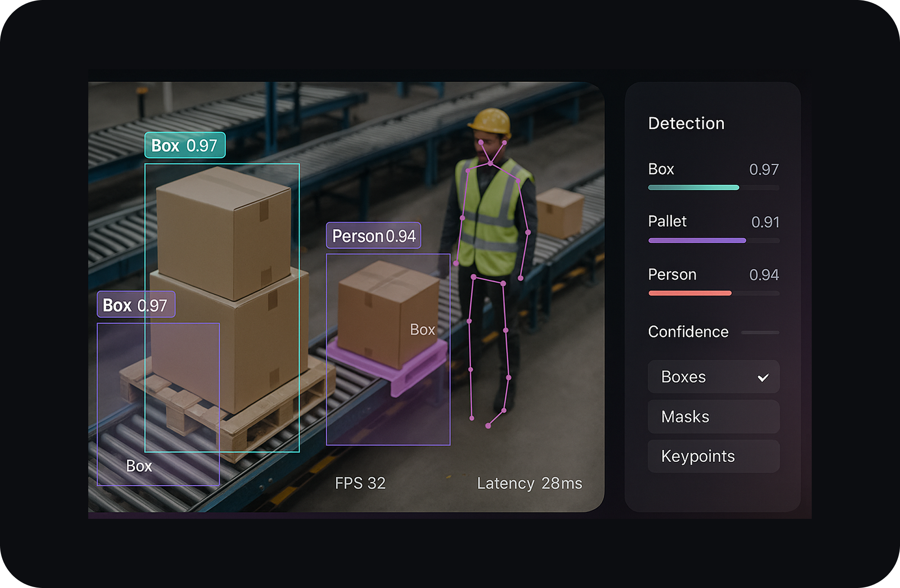Click the Detection panel heading
Screen dimensions: 900x588
[686, 124]
